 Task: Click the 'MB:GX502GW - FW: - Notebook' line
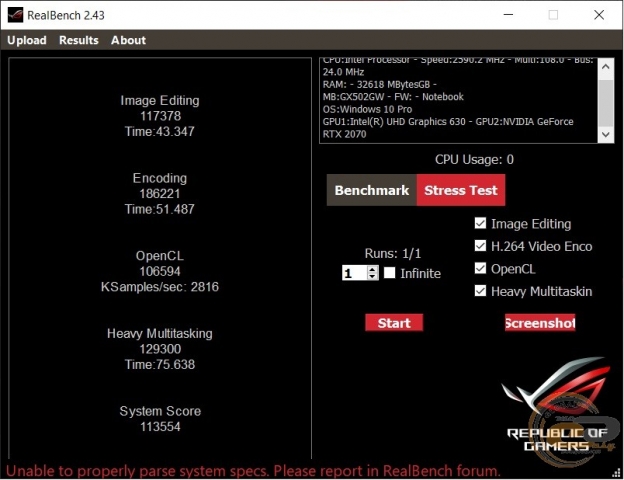pyautogui.click(x=393, y=97)
